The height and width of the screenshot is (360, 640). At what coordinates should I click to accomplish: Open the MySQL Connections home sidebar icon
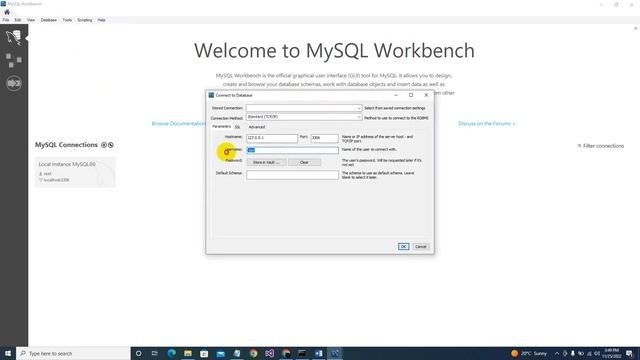click(13, 38)
